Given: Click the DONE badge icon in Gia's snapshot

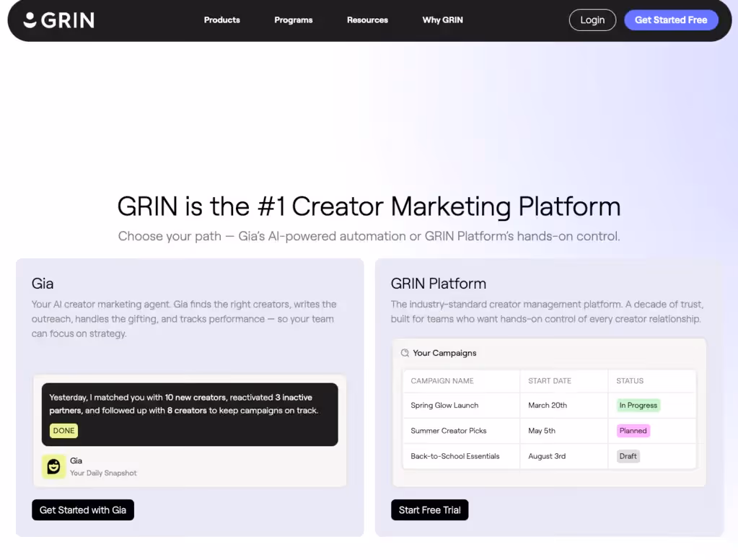Looking at the screenshot, I should pyautogui.click(x=63, y=430).
